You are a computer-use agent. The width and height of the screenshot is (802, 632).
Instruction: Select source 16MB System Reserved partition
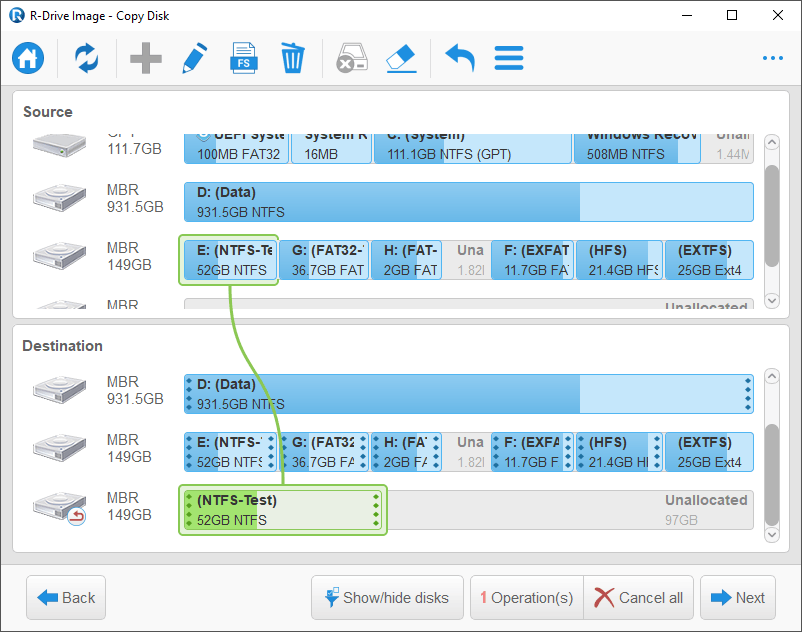click(331, 149)
